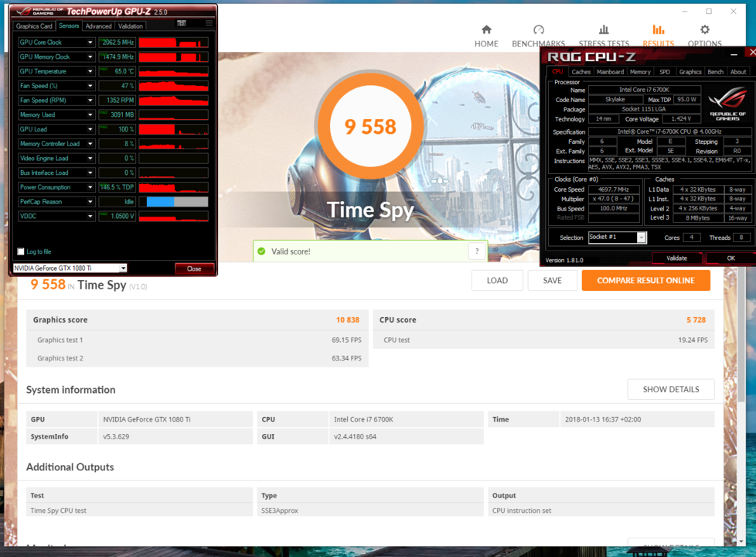
Task: Click the 3DMark vertical scrollbar thumb
Action: tap(741, 334)
